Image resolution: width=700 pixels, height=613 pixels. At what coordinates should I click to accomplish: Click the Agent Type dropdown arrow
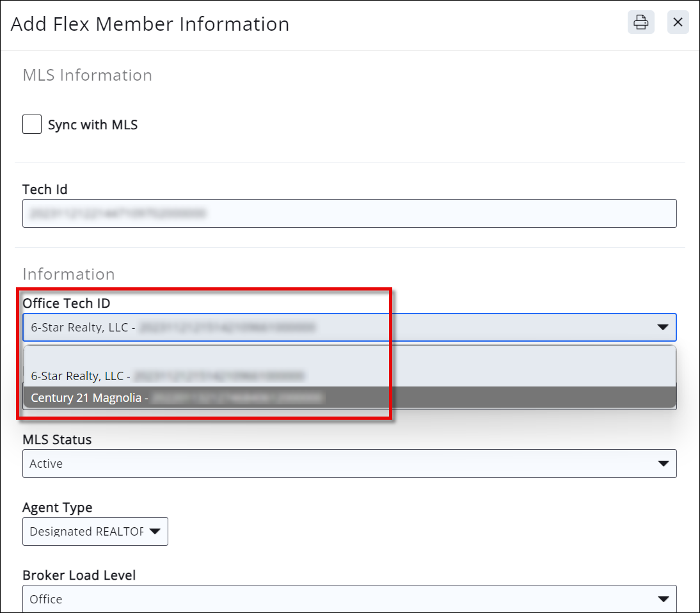[155, 531]
